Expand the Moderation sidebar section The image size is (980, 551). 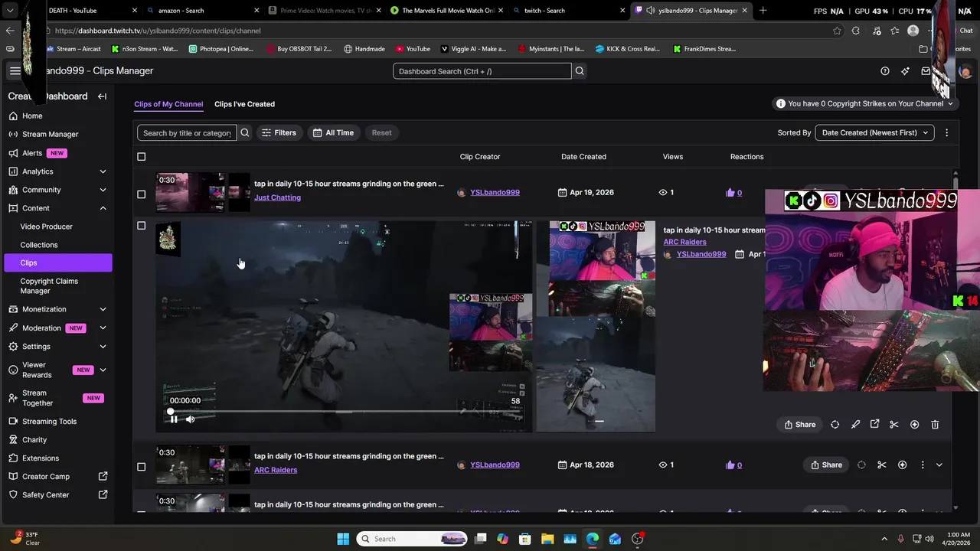pos(103,328)
